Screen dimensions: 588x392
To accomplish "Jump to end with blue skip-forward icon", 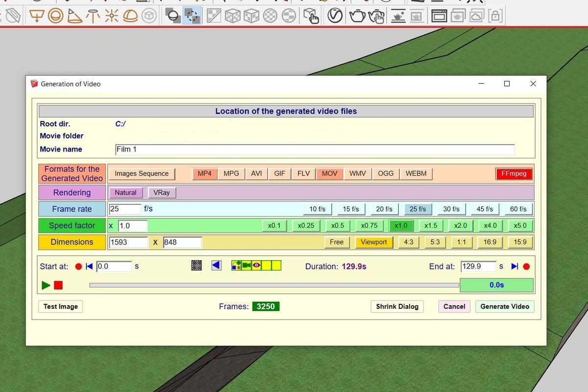I will pos(514,267).
